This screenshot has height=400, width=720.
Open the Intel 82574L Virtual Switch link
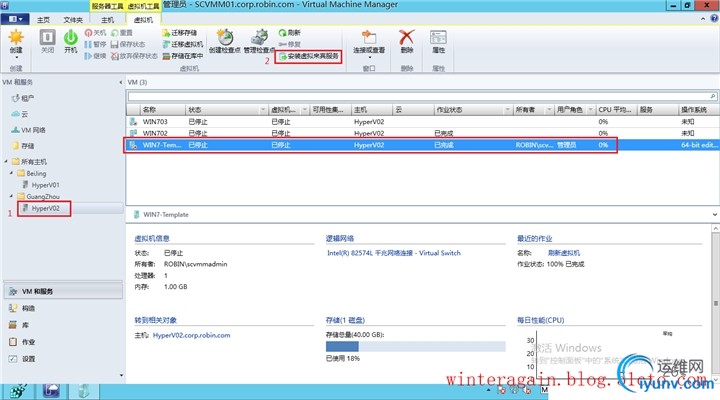pyautogui.click(x=394, y=253)
